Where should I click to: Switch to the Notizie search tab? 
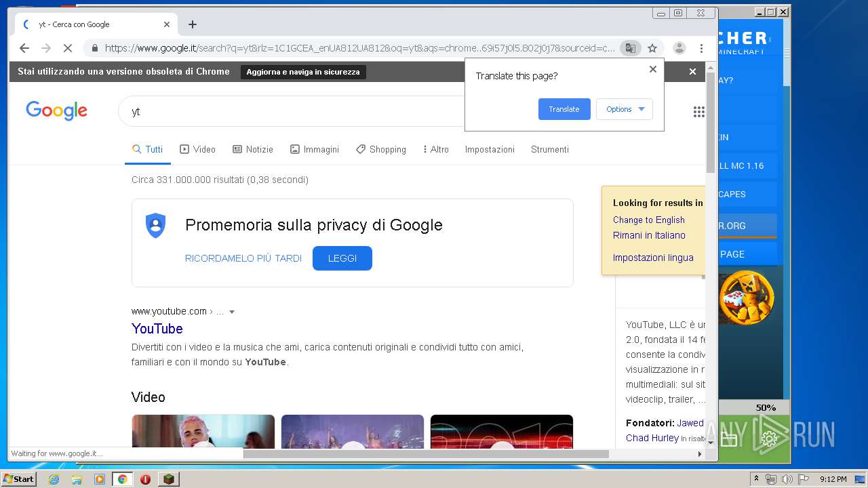[252, 149]
